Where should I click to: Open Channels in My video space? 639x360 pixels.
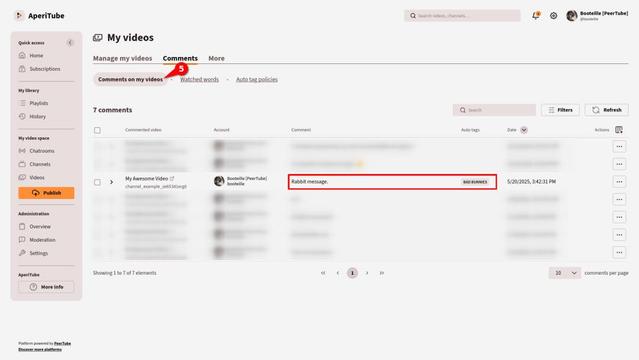point(35,164)
